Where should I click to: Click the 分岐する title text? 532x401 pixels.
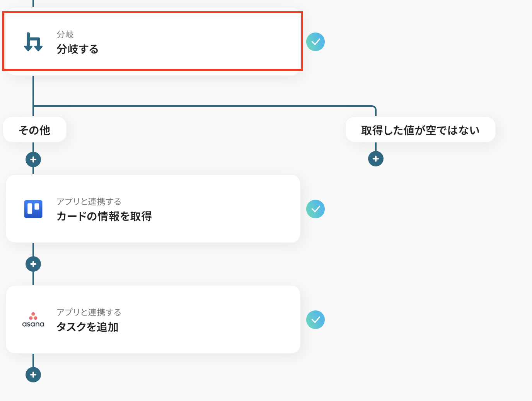click(x=77, y=49)
